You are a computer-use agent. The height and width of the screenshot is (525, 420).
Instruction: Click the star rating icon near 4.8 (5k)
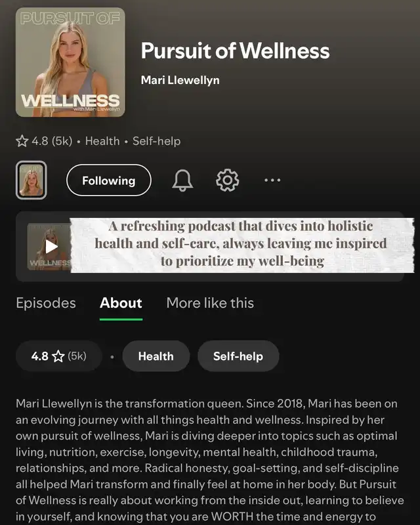pyautogui.click(x=22, y=141)
